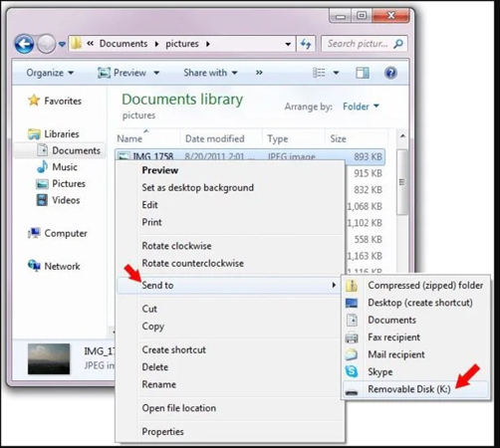The height and width of the screenshot is (448, 500).
Task: Sort by the Date modified column header
Action: click(215, 138)
